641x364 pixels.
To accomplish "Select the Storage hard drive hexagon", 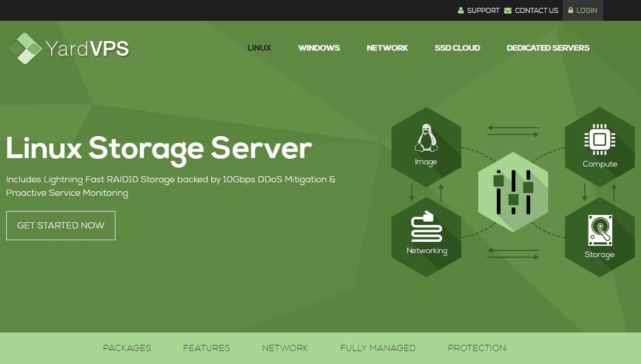I will 599,237.
